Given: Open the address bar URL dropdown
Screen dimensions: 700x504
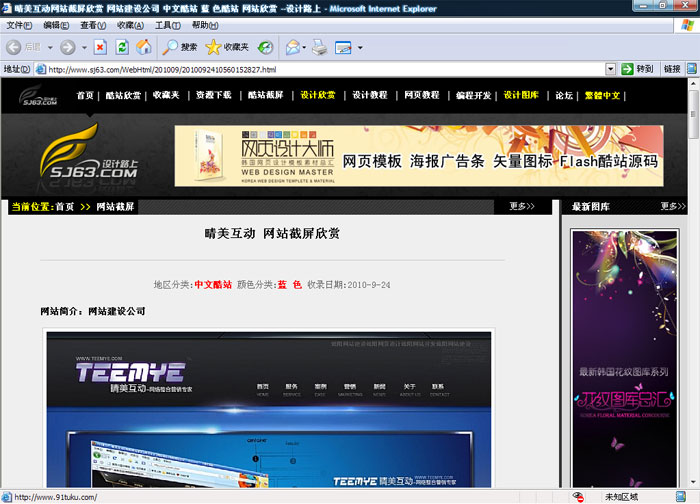Looking at the screenshot, I should click(x=610, y=69).
